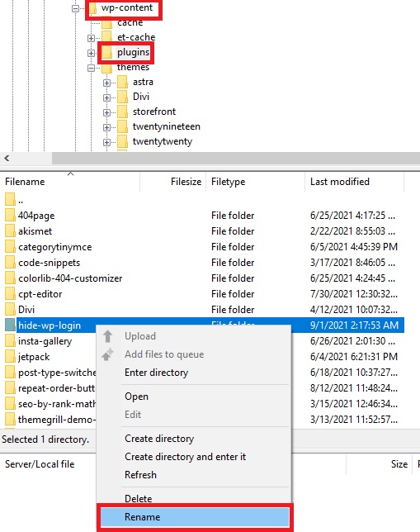This screenshot has height=532, width=420.
Task: Click the akismet folder icon
Action: (10, 231)
